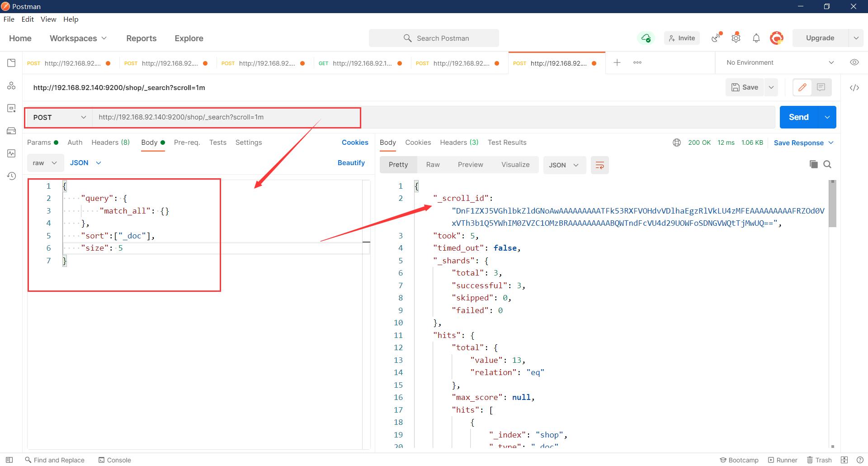Image resolution: width=868 pixels, height=466 pixels.
Task: Open the Collections sidebar icon
Action: click(x=11, y=63)
